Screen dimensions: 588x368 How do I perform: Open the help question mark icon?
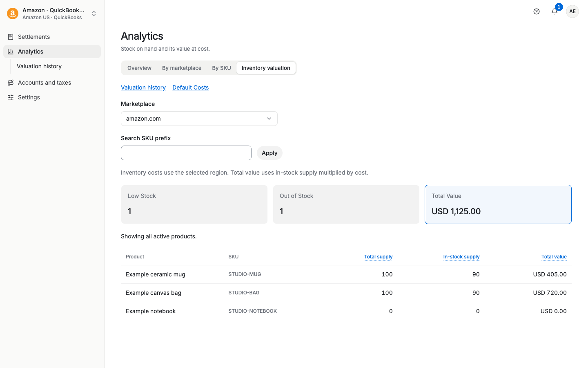[x=537, y=11]
